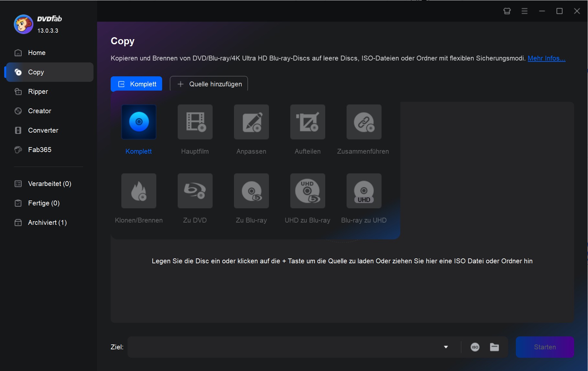Open the Komplett mode selector tab

[x=136, y=84]
